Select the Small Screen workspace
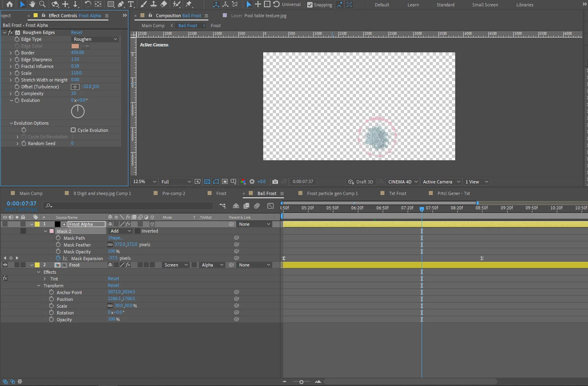The image size is (588, 386). point(485,5)
